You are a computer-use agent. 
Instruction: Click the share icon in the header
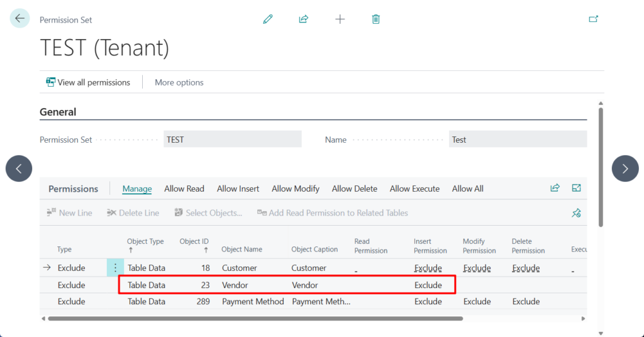tap(304, 19)
